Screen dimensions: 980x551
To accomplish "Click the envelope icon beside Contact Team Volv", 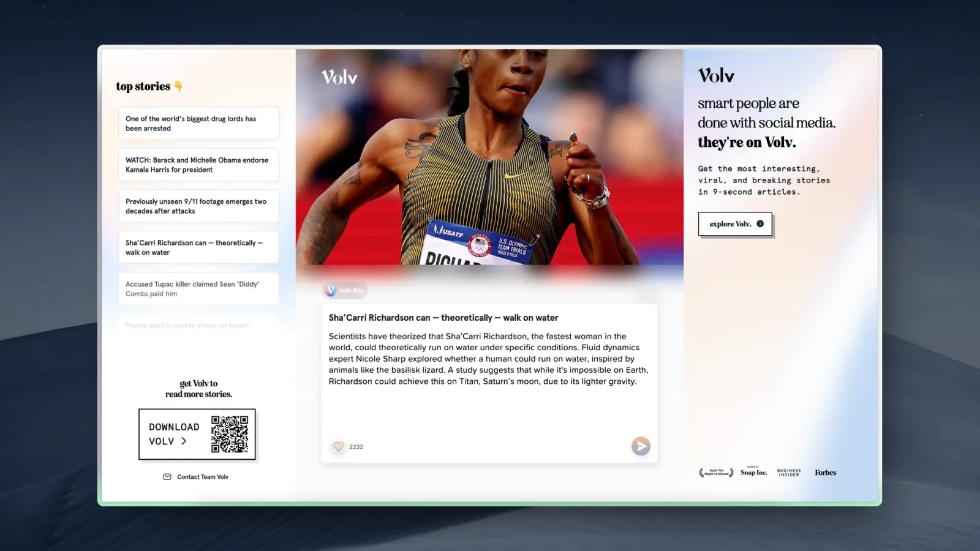I will click(x=167, y=477).
